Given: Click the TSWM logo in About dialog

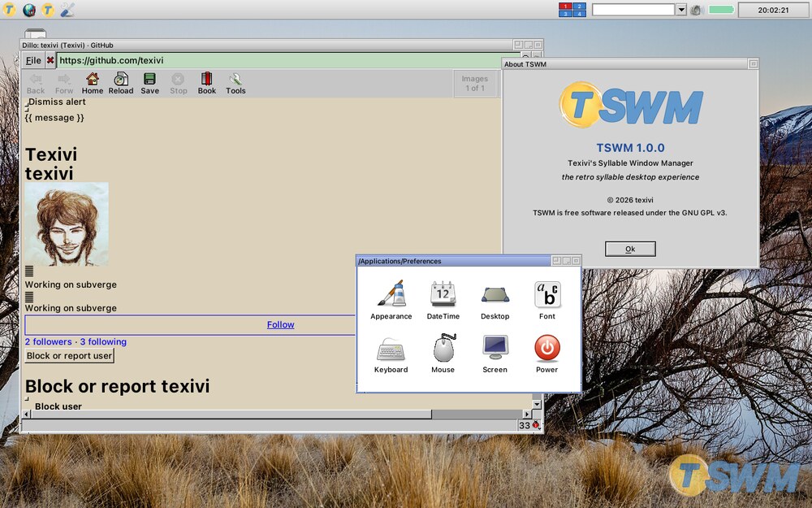Looking at the screenshot, I should (x=630, y=105).
